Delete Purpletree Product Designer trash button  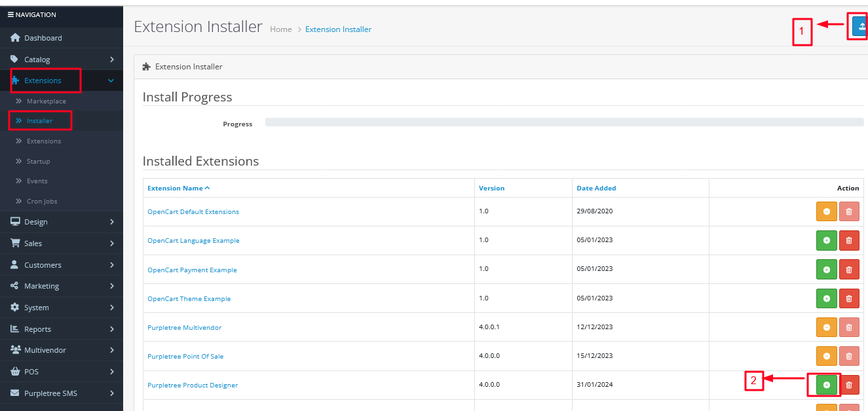pos(849,385)
